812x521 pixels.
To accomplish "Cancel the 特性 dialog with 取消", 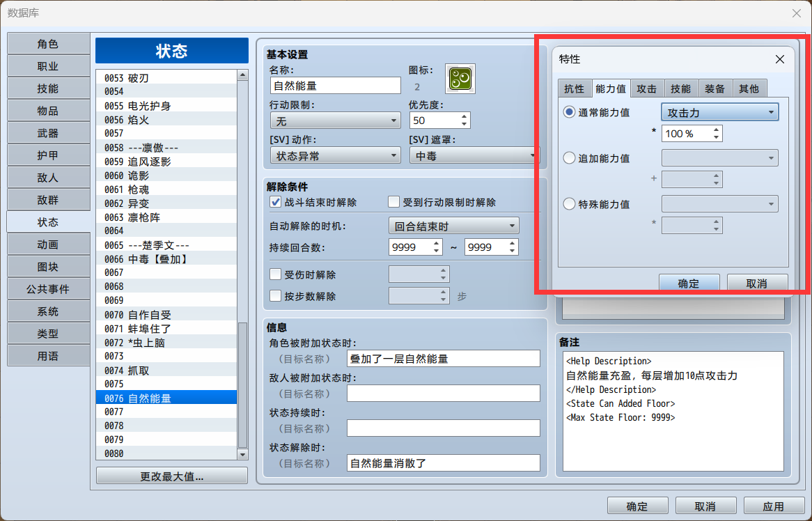I will point(757,283).
